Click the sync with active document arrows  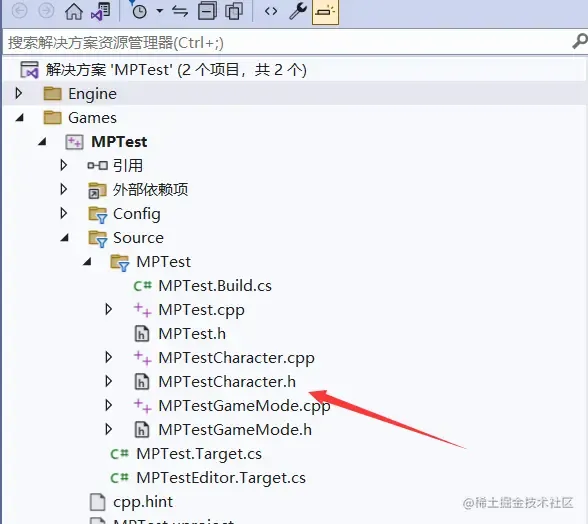180,12
